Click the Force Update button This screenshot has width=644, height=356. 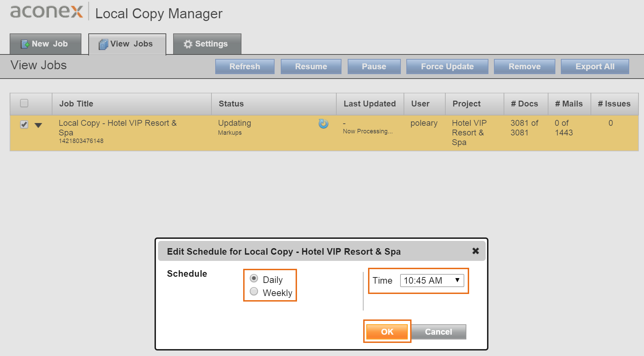point(447,67)
